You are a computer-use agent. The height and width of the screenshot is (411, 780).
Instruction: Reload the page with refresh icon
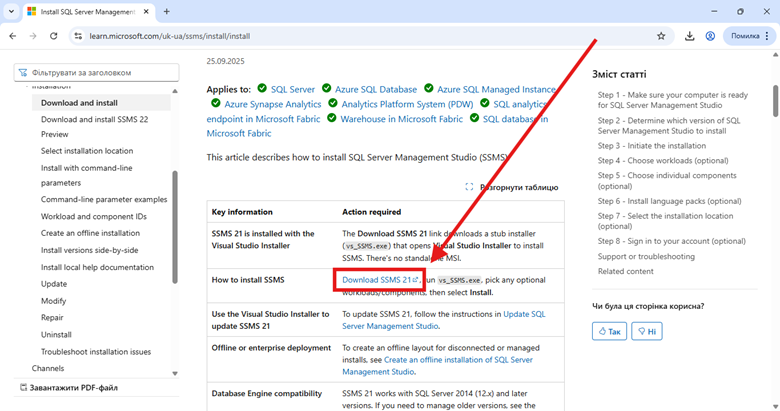pos(54,36)
